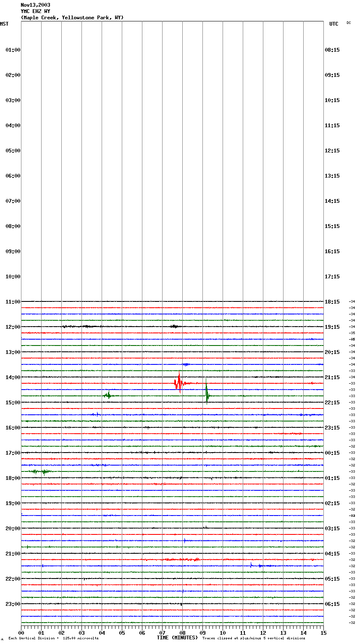Select the YMC EHZ WY station code
Viewport: 357px width, 644px height.
click(35, 11)
